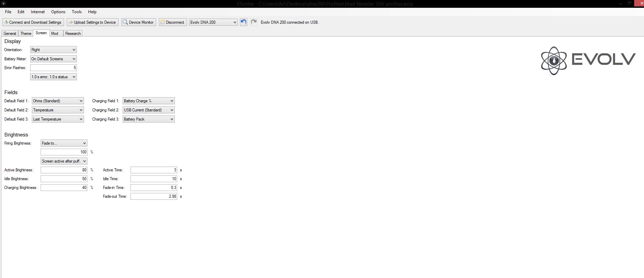Click Connect and Download Settings button
The height and width of the screenshot is (278, 644).
tap(33, 22)
